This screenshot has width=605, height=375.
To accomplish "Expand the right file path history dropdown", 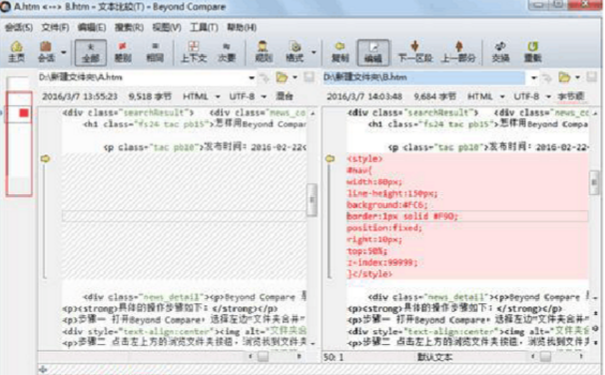I will tap(534, 78).
